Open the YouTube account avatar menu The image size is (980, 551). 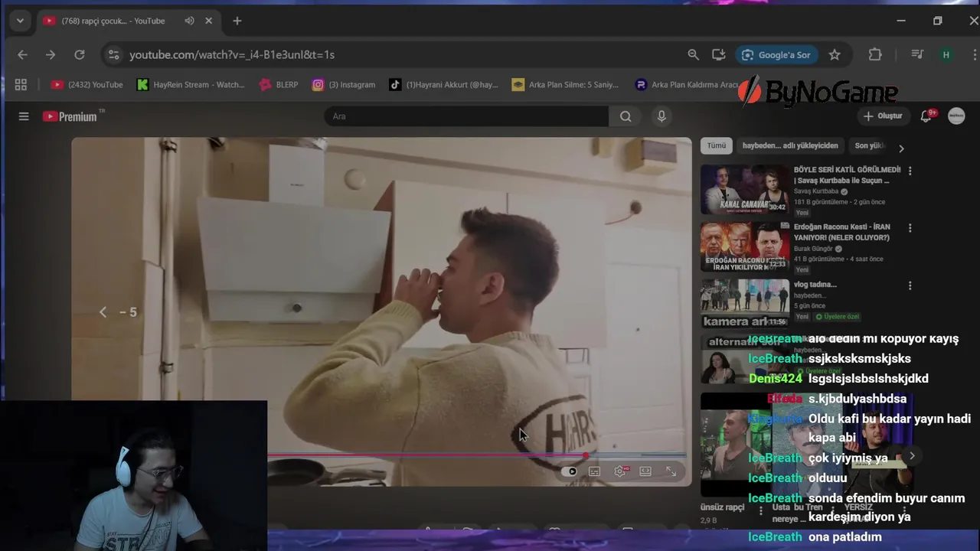[x=956, y=116]
